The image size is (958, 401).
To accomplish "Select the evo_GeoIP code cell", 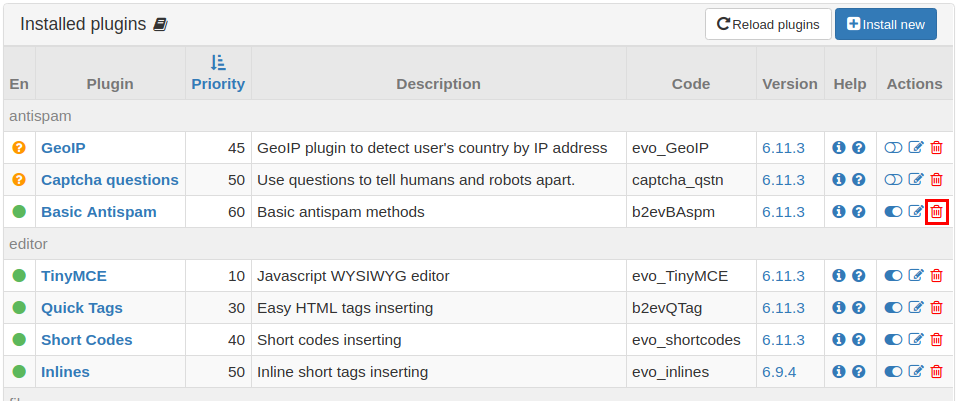I will [x=692, y=148].
